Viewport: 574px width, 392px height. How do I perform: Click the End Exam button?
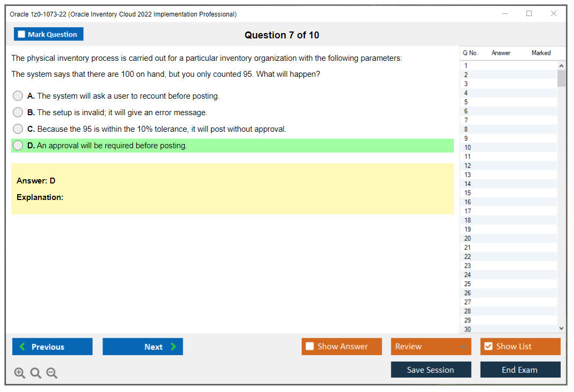[520, 369]
